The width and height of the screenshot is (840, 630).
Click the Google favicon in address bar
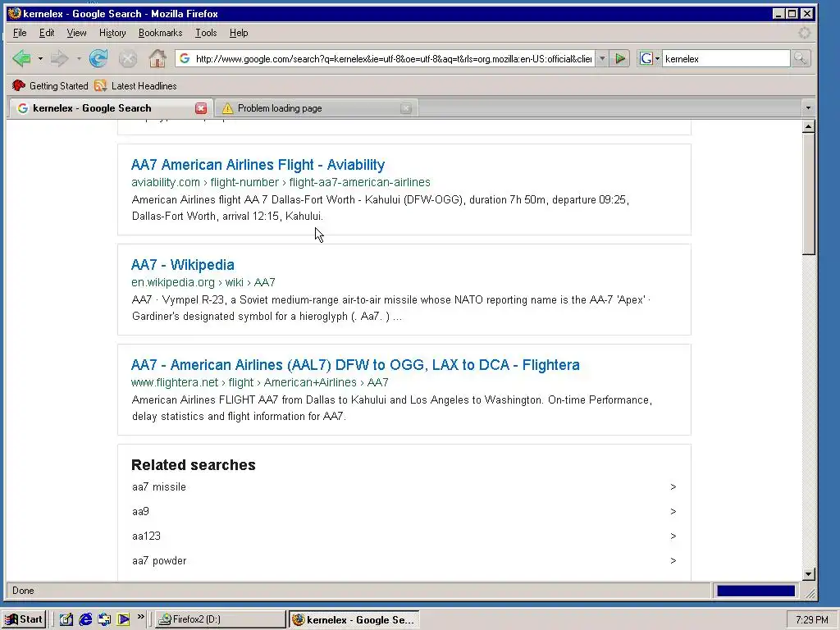coord(185,58)
